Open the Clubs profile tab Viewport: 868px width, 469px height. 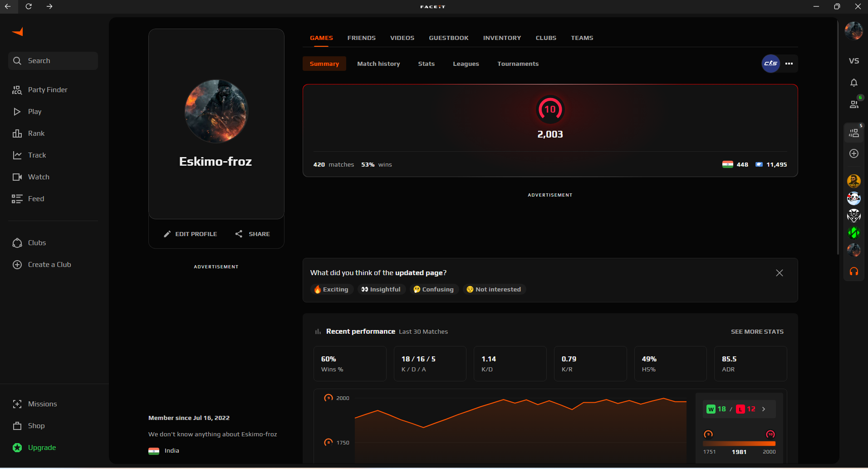point(546,38)
